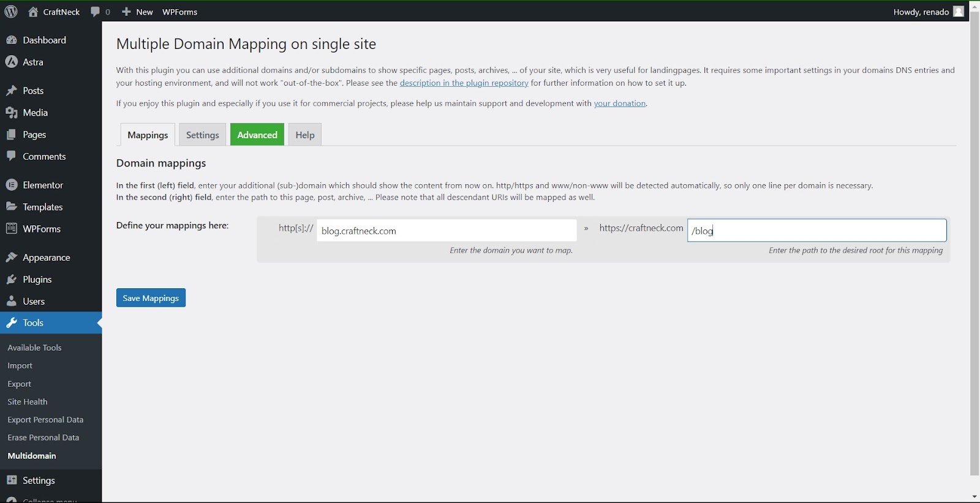The image size is (980, 503).
Task: Click the Templates folder icon
Action: [12, 207]
